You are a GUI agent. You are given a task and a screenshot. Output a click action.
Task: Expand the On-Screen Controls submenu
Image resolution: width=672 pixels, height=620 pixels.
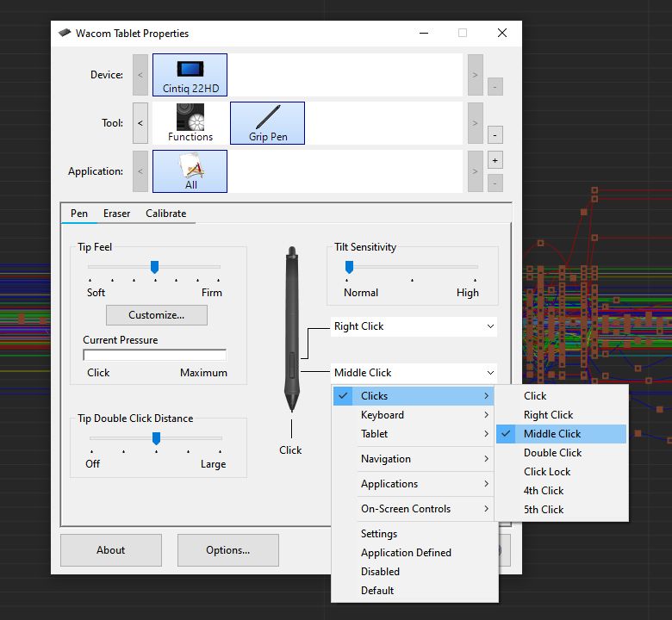click(x=414, y=509)
